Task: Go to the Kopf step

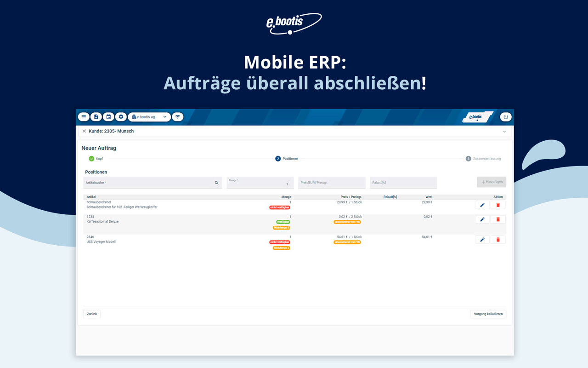Action: [x=96, y=159]
